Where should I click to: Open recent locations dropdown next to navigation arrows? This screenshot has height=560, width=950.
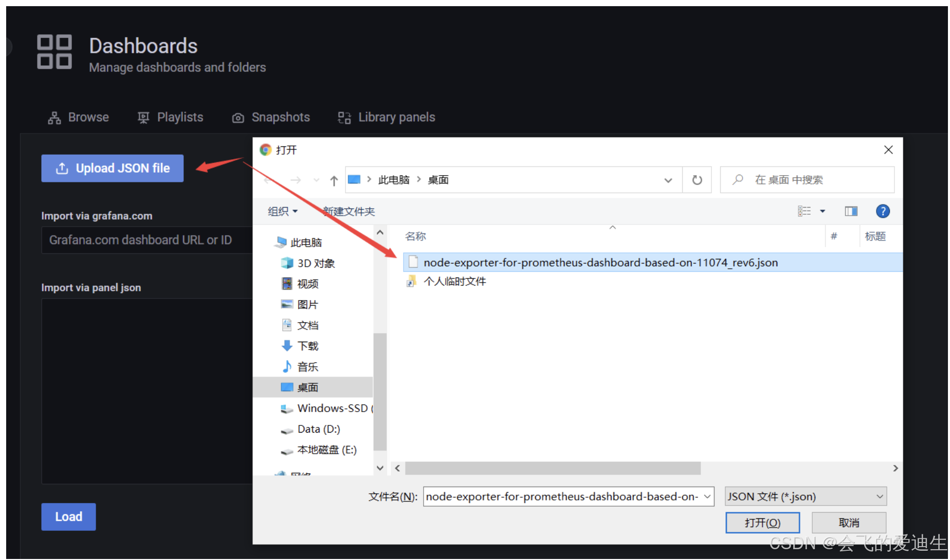pyautogui.click(x=316, y=180)
